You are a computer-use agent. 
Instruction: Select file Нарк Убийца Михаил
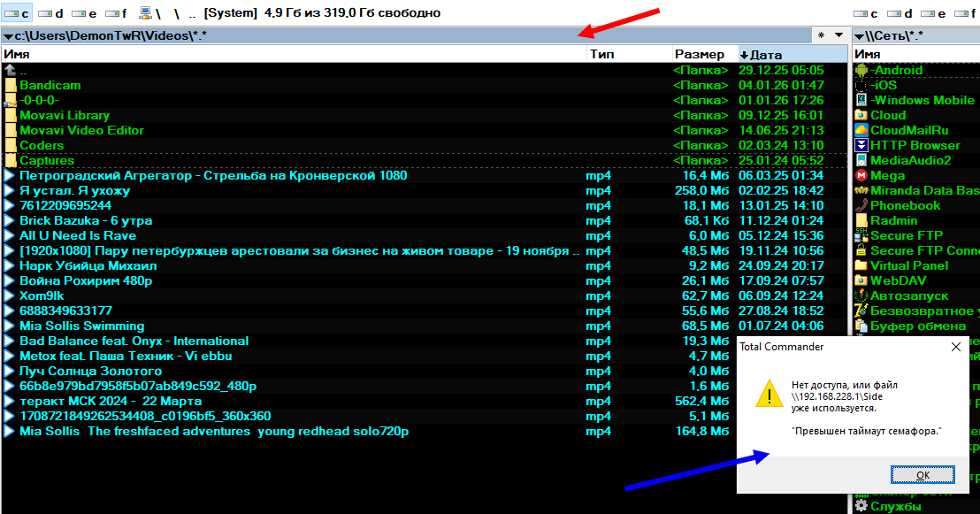88,265
